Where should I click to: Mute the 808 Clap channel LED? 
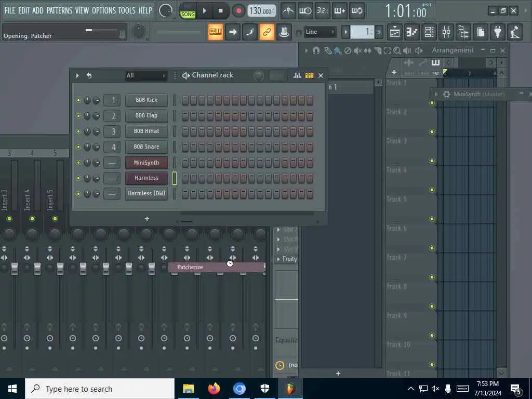[x=78, y=116]
